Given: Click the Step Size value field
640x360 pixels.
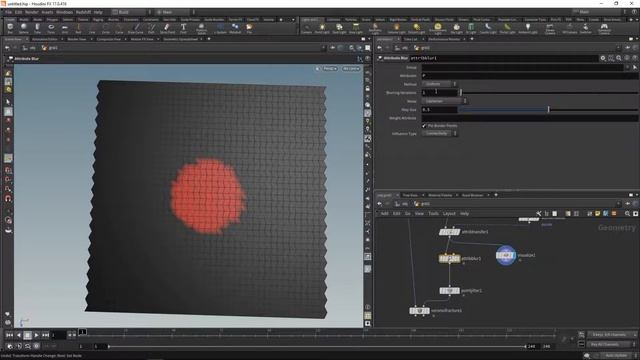Looking at the screenshot, I should (439, 109).
